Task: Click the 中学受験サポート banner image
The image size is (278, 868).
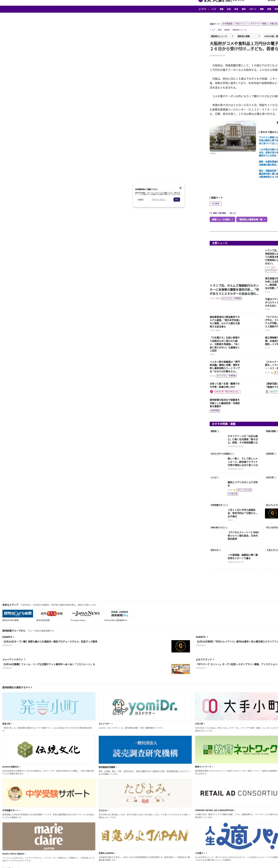Action: 49,793
